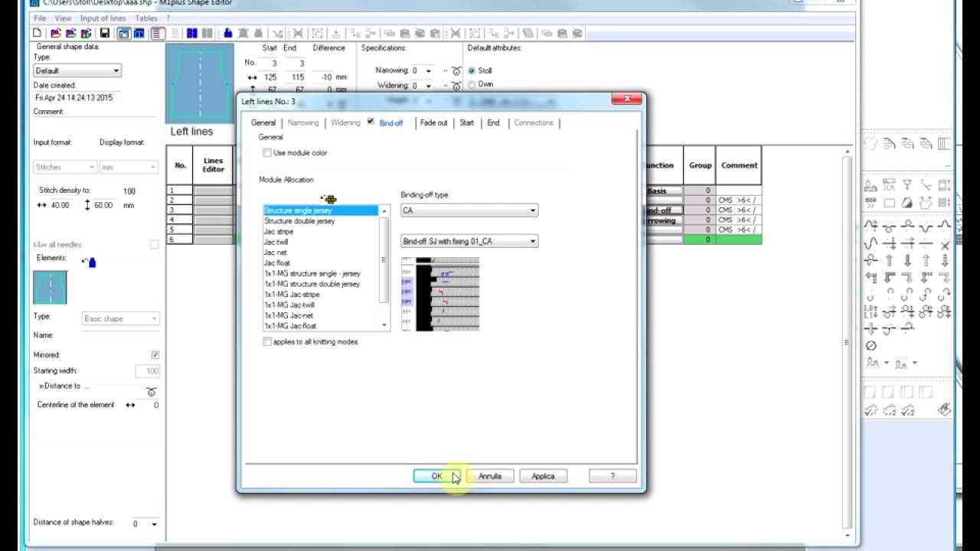The width and height of the screenshot is (980, 551).
Task: Click the sine wave symbol in right palette
Action: pos(871,243)
